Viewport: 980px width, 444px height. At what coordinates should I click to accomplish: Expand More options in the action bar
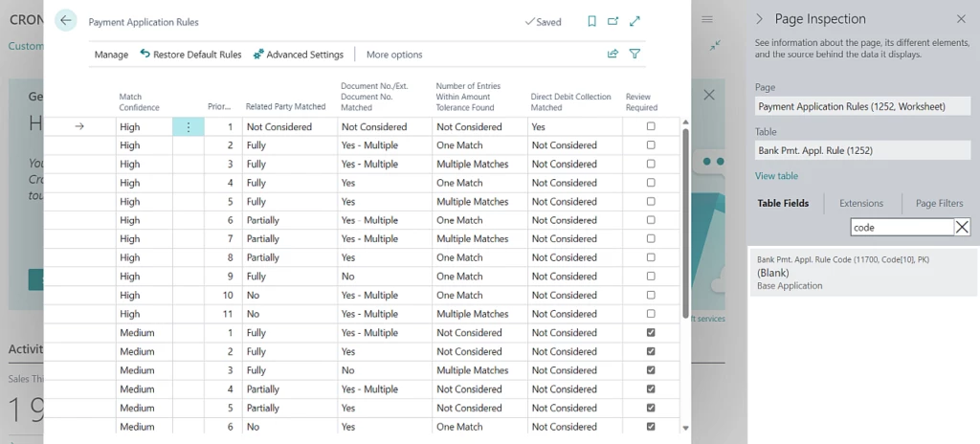(x=393, y=55)
